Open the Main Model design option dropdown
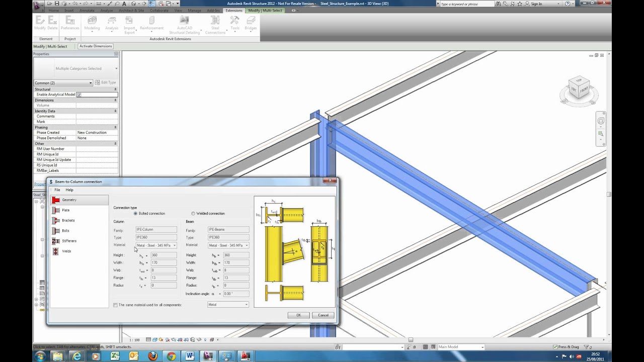This screenshot has height=362, width=644. 460,347
